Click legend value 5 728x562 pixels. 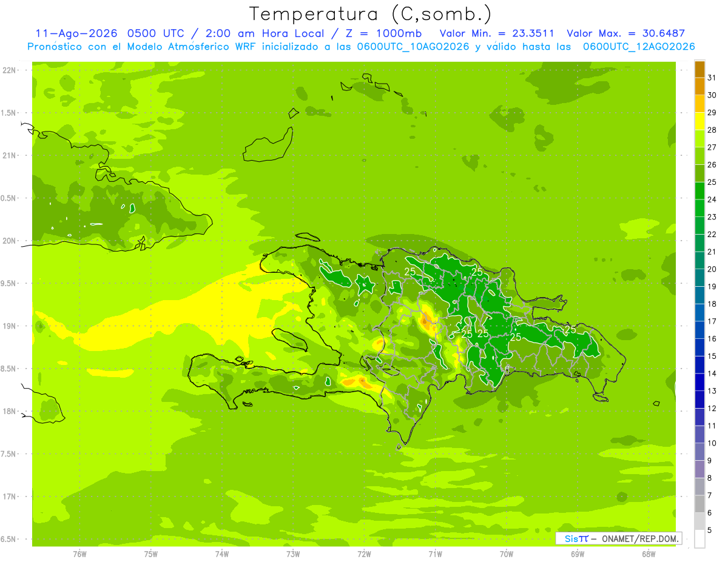point(710,530)
